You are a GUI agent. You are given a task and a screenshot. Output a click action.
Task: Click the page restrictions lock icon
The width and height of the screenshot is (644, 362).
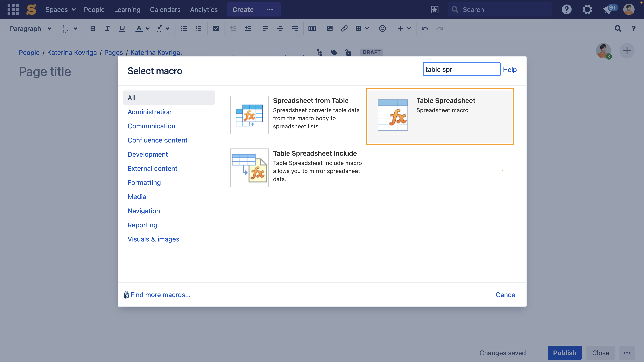[348, 52]
